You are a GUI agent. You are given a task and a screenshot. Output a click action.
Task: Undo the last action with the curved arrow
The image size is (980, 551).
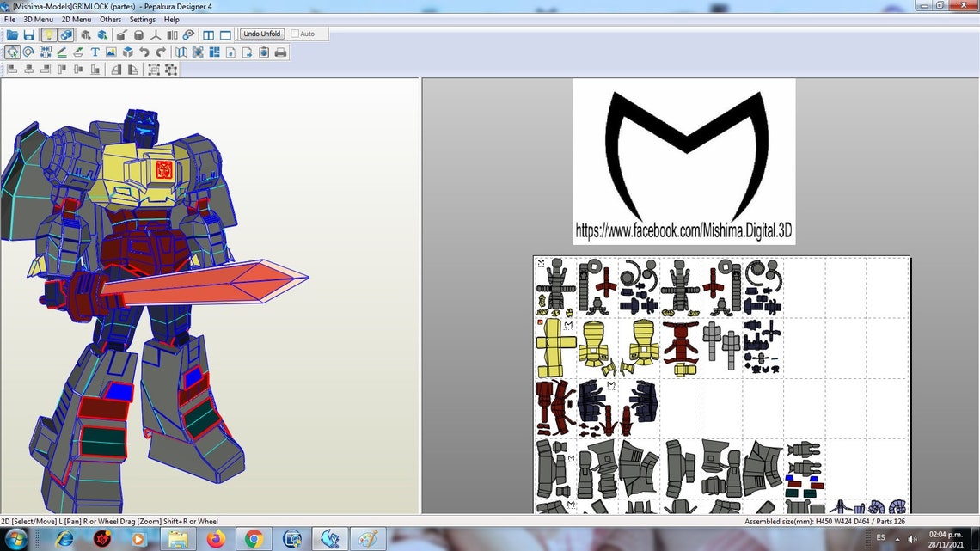(144, 52)
